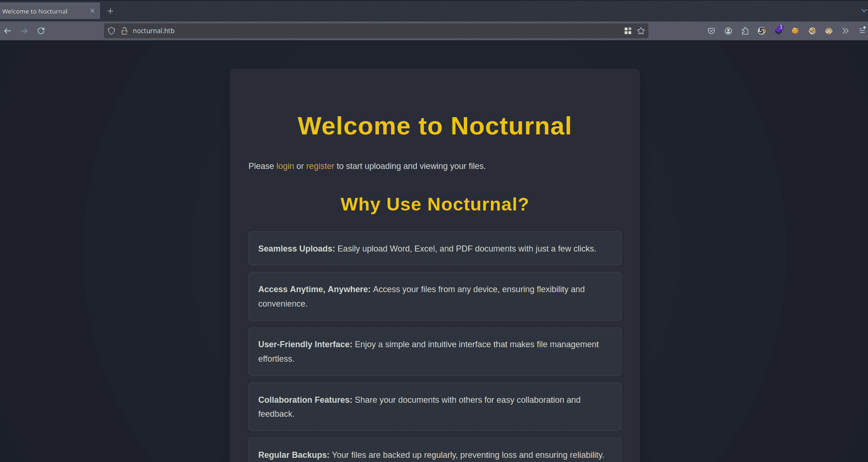Click the insecure connection padlock icon
The width and height of the screenshot is (868, 462).
(x=124, y=31)
